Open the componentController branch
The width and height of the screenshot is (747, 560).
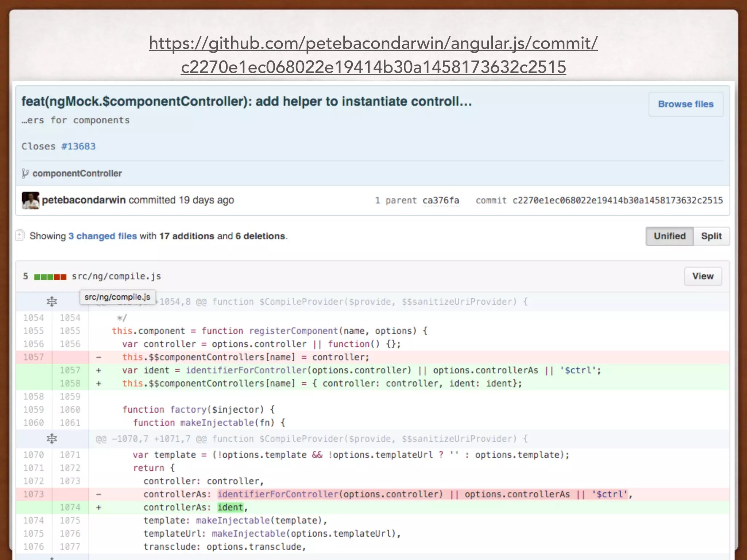77,174
